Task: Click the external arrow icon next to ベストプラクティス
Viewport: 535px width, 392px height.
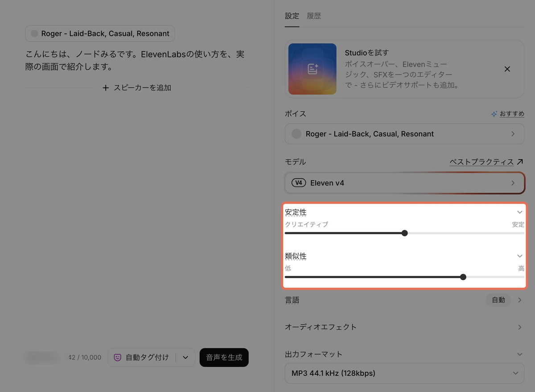Action: pos(520,162)
